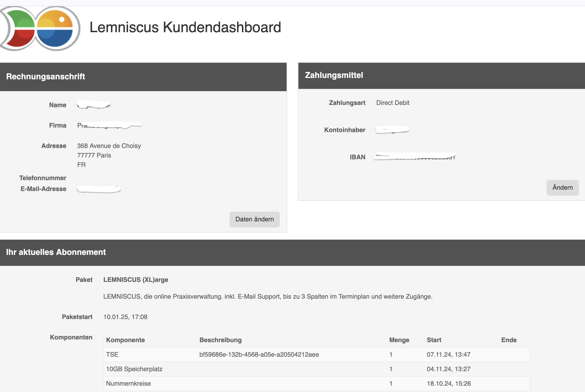Click the 'Komponente' column header

(126, 340)
